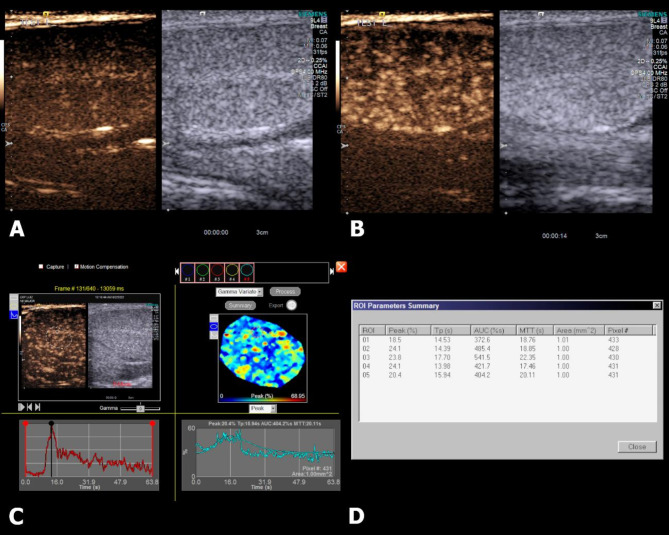
Task: Select the green ROI #2 thumbnail
Action: click(202, 273)
